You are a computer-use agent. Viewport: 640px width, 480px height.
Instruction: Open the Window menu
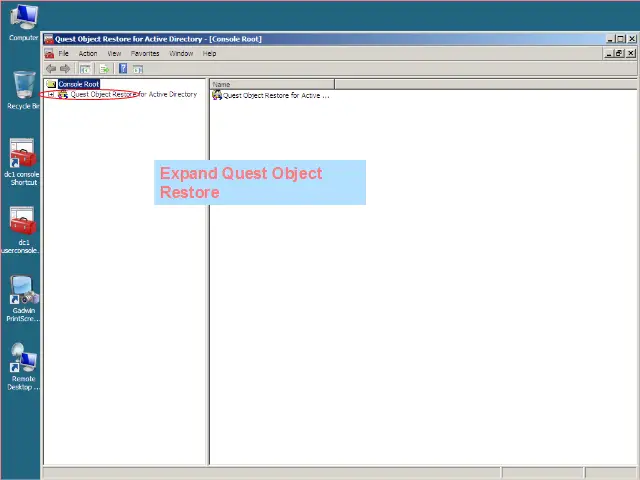pyautogui.click(x=181, y=53)
